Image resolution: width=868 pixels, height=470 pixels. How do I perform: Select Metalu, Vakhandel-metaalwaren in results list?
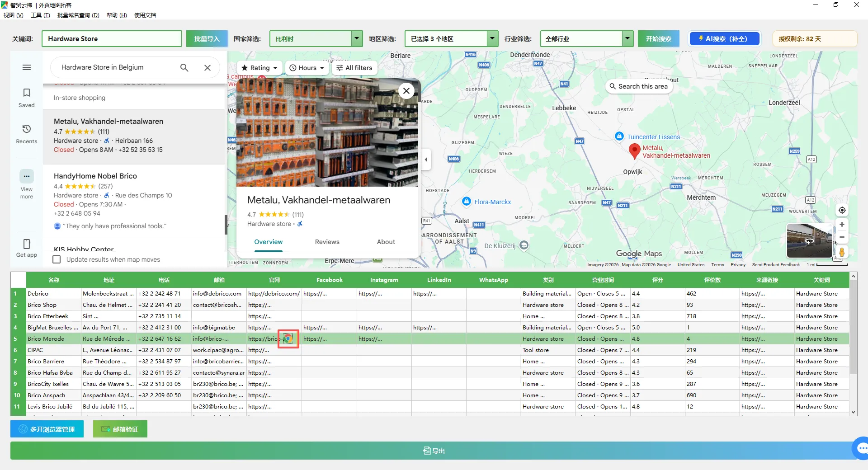click(134, 136)
